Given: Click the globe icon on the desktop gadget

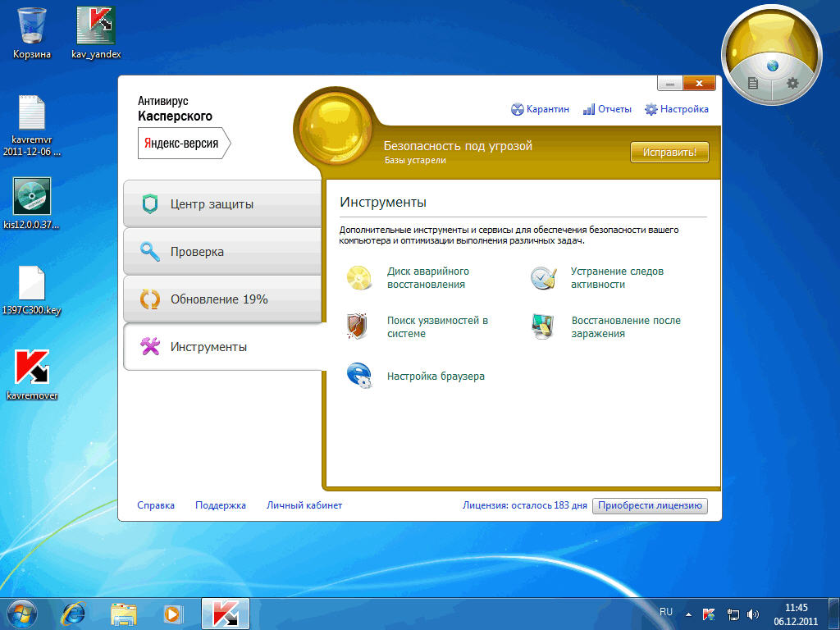Looking at the screenshot, I should (x=773, y=66).
